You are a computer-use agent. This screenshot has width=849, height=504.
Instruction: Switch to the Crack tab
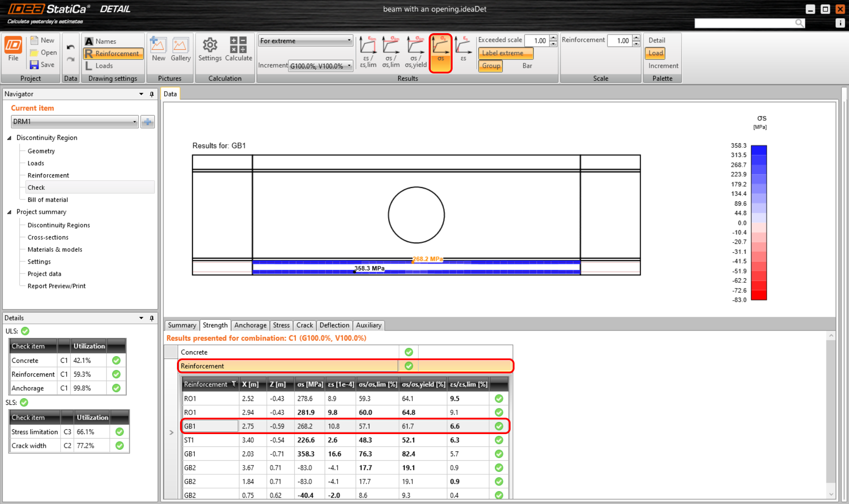click(304, 325)
